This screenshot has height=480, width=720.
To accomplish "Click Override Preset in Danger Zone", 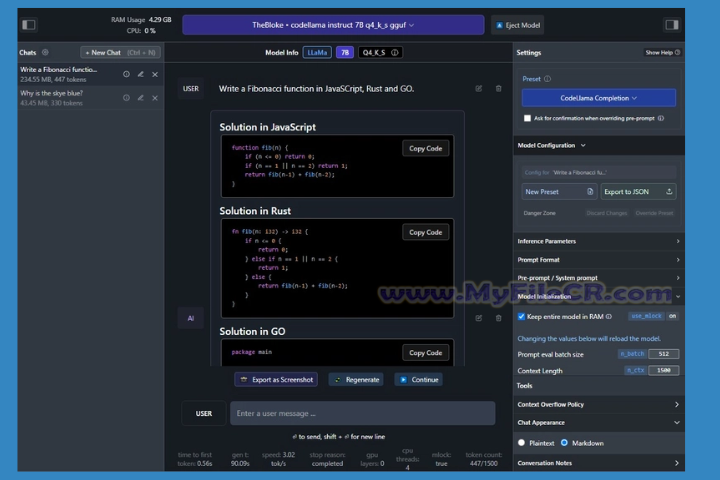I will (654, 213).
